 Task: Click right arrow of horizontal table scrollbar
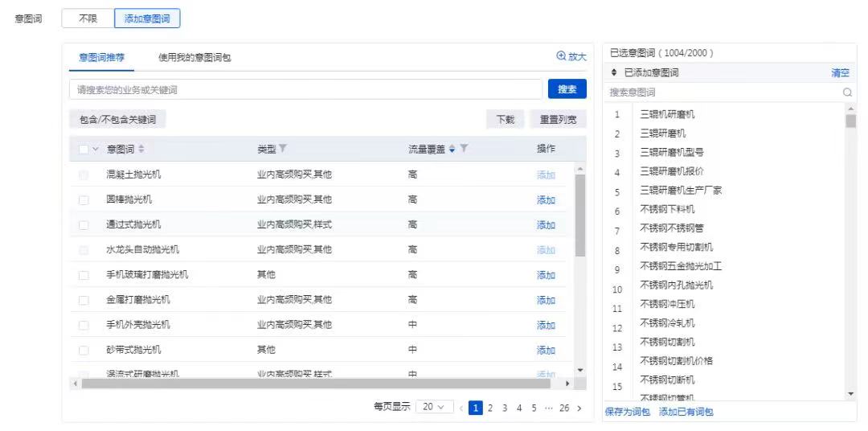[x=567, y=384]
